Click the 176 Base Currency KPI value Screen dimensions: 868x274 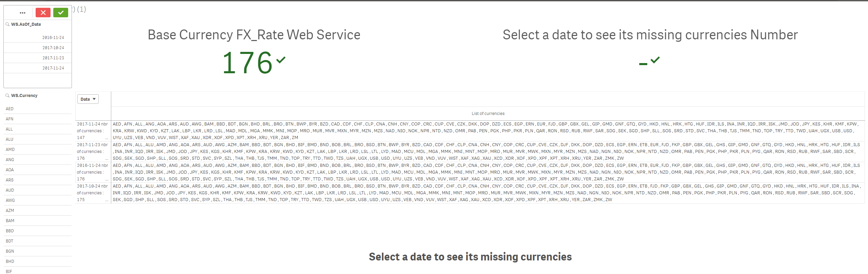coord(247,63)
